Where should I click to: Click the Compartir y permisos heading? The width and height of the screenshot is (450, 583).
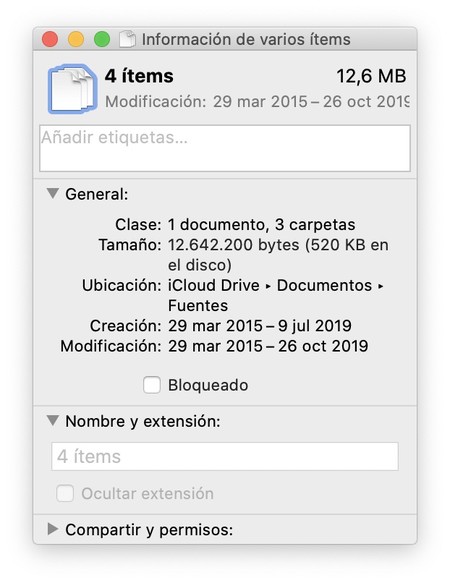click(149, 530)
